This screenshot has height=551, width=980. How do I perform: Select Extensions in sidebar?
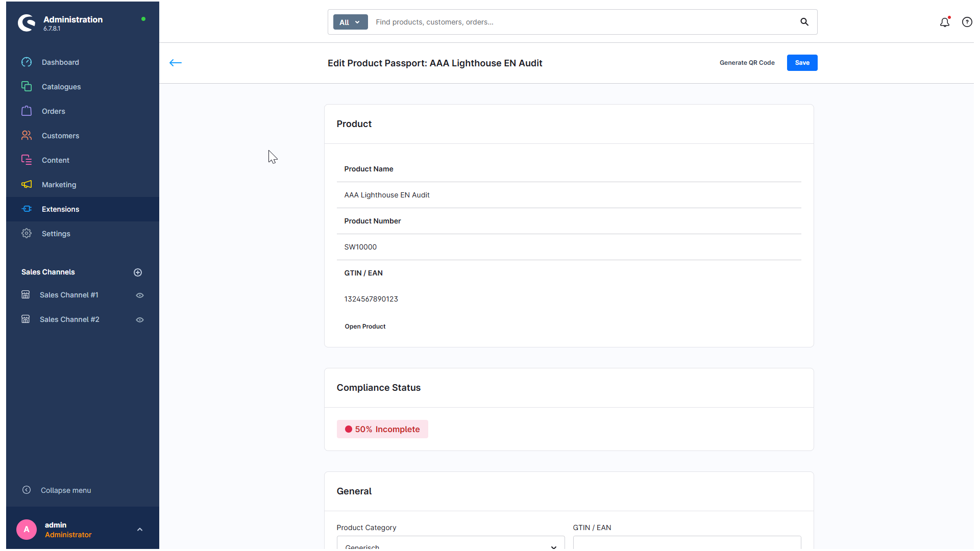pos(83,209)
